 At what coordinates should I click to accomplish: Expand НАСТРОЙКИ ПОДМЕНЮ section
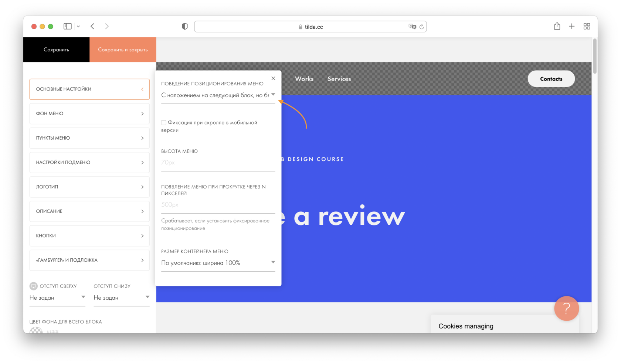click(x=89, y=162)
